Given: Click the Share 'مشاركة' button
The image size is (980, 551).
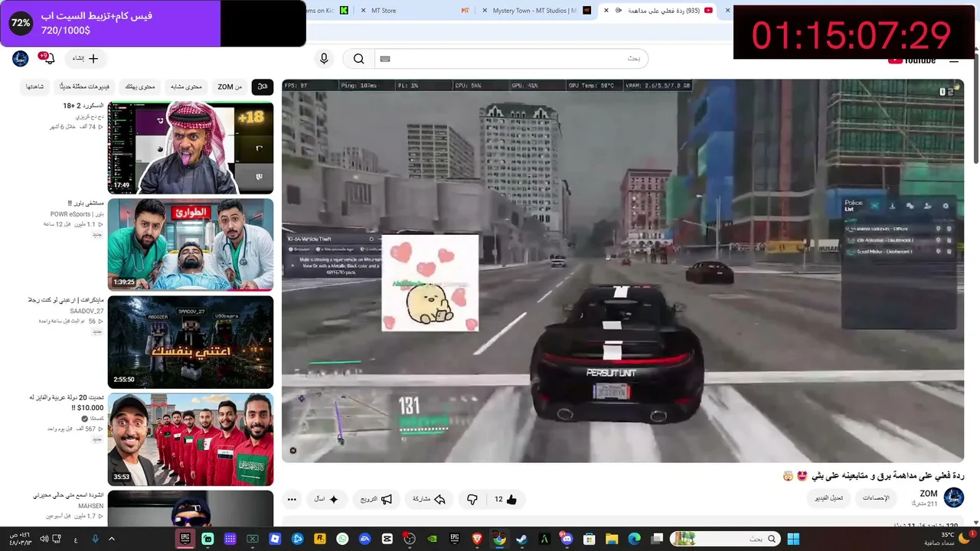Looking at the screenshot, I should (429, 500).
